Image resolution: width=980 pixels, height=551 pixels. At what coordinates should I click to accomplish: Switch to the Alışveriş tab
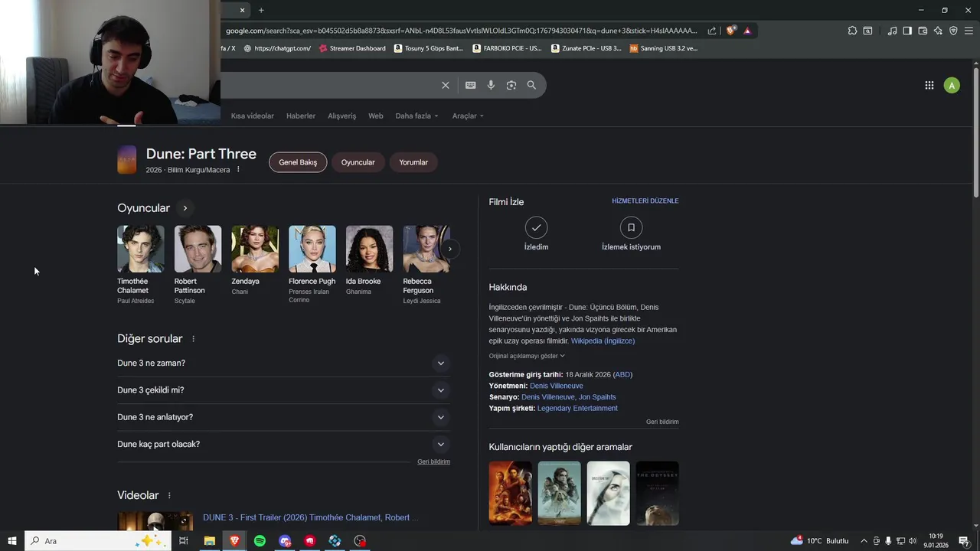[342, 116]
